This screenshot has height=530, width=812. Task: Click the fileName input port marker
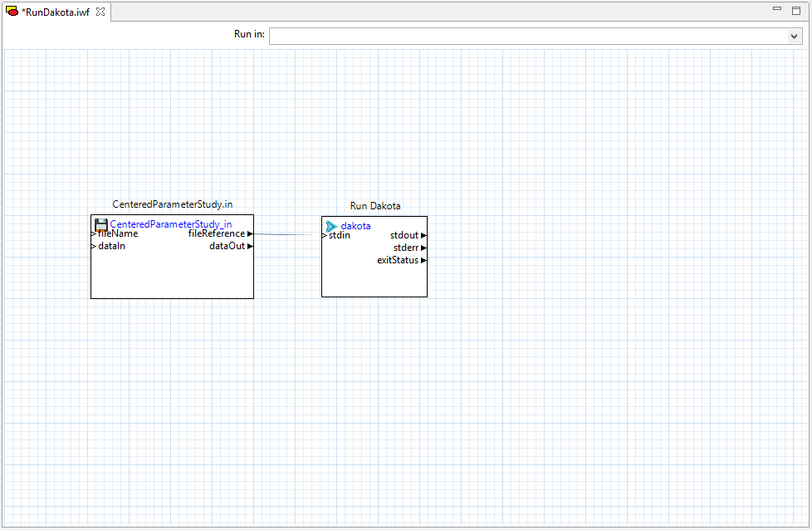[x=94, y=233]
